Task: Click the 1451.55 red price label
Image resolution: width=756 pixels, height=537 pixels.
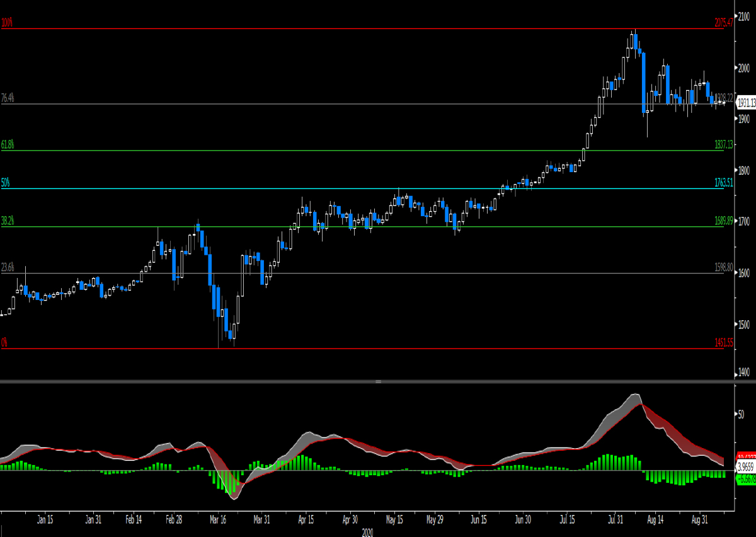Action: [724, 343]
